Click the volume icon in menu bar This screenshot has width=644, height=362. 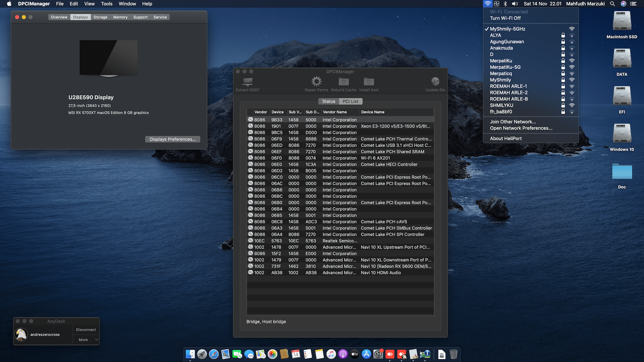(515, 4)
